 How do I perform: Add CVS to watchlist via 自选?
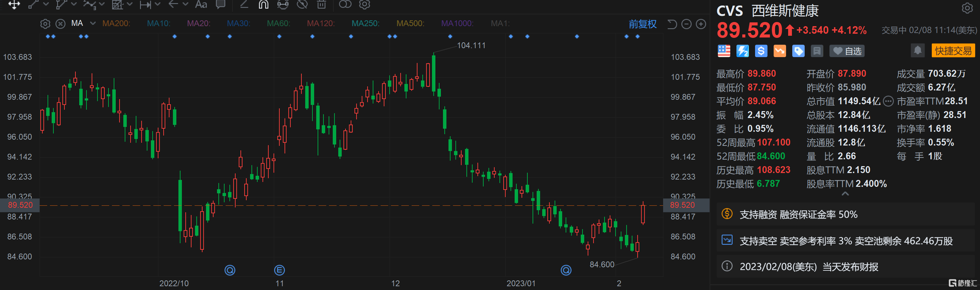847,51
